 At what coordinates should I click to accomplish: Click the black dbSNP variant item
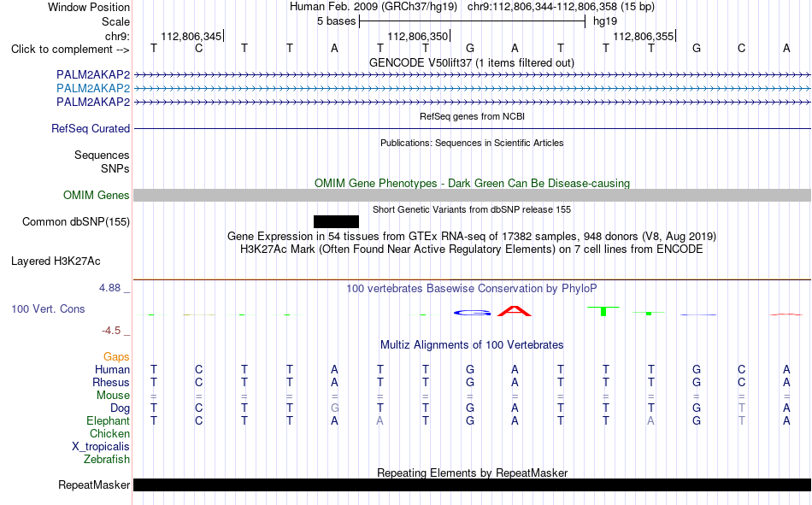tap(336, 221)
